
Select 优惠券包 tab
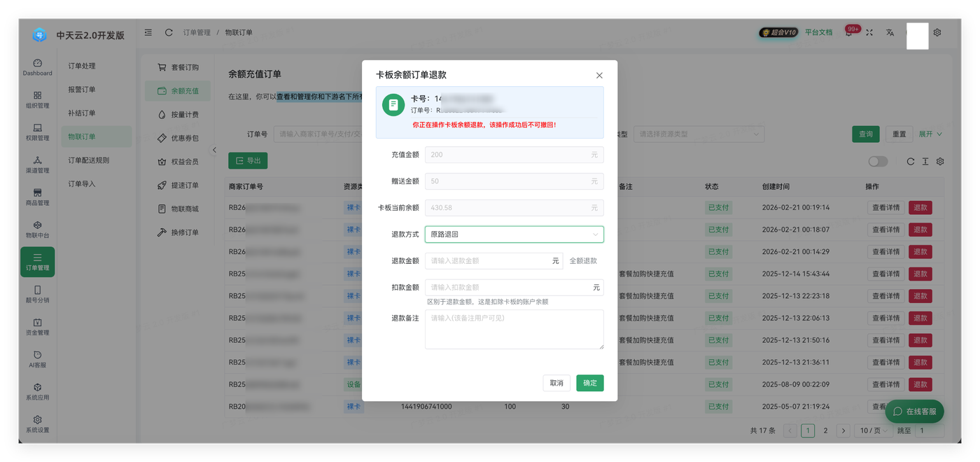[178, 138]
